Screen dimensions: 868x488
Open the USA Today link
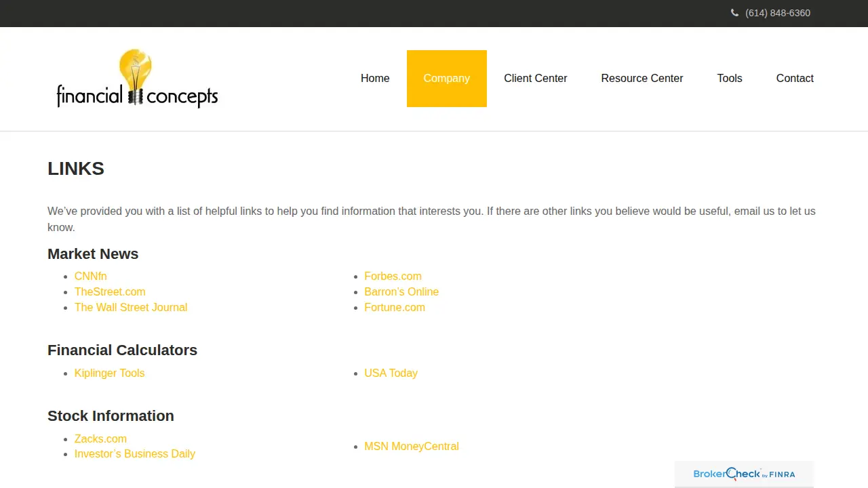391,373
